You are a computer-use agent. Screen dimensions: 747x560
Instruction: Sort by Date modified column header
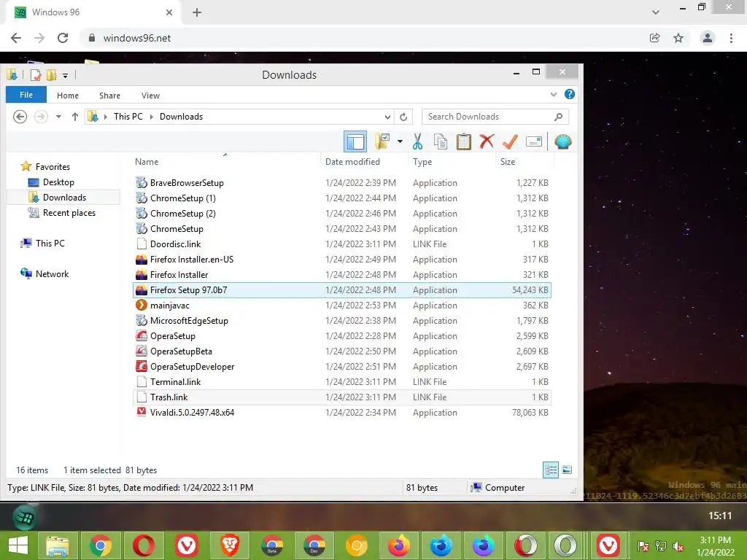pyautogui.click(x=365, y=162)
